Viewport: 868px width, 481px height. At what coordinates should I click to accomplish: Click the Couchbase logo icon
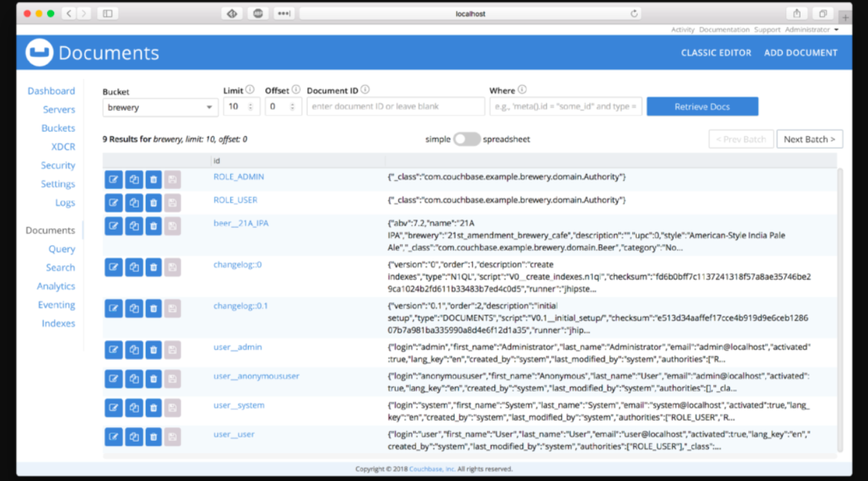tap(39, 53)
